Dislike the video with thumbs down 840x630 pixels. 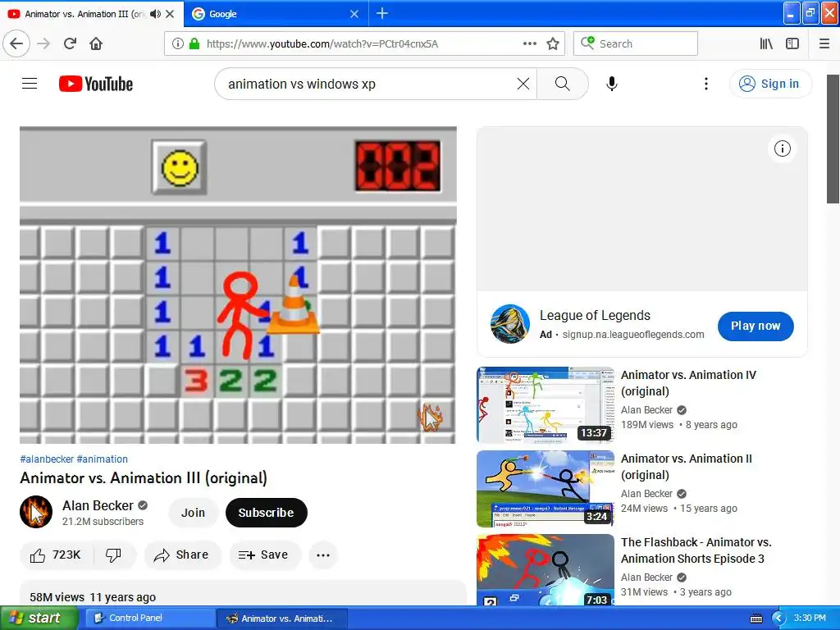[113, 555]
